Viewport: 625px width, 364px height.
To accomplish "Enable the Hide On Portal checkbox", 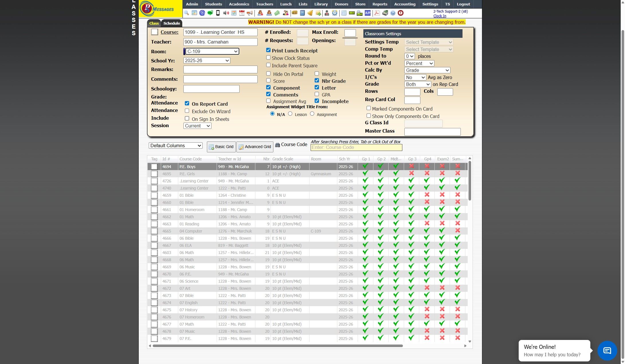I will (268, 74).
